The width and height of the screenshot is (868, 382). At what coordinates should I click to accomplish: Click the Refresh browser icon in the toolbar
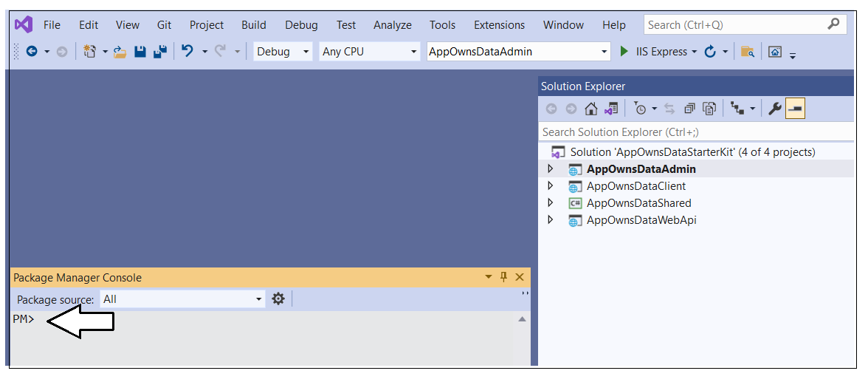[710, 52]
